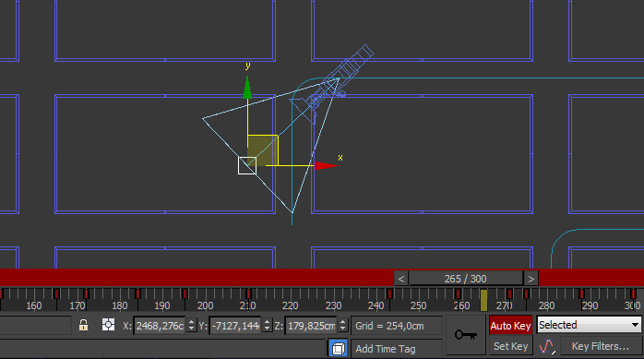Click the red X-axis arrow of gizmo

pyautogui.click(x=326, y=165)
